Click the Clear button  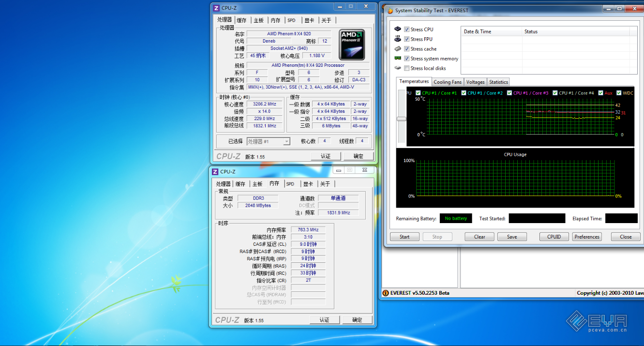tap(479, 237)
